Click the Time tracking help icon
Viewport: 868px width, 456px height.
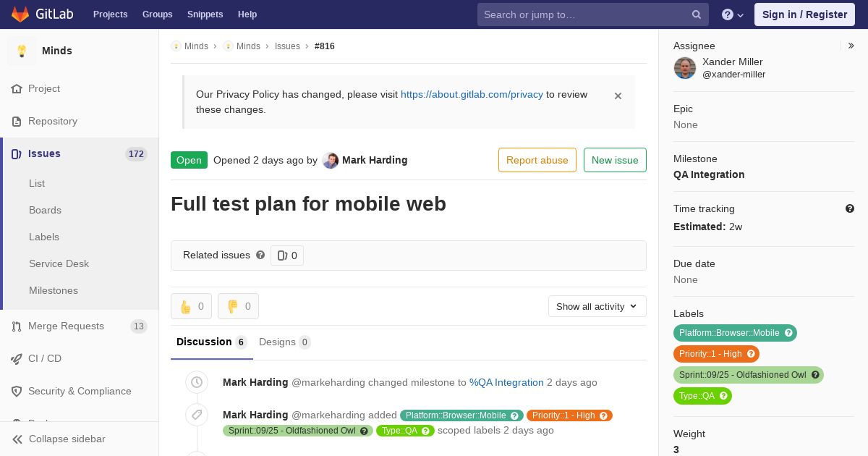pos(850,208)
